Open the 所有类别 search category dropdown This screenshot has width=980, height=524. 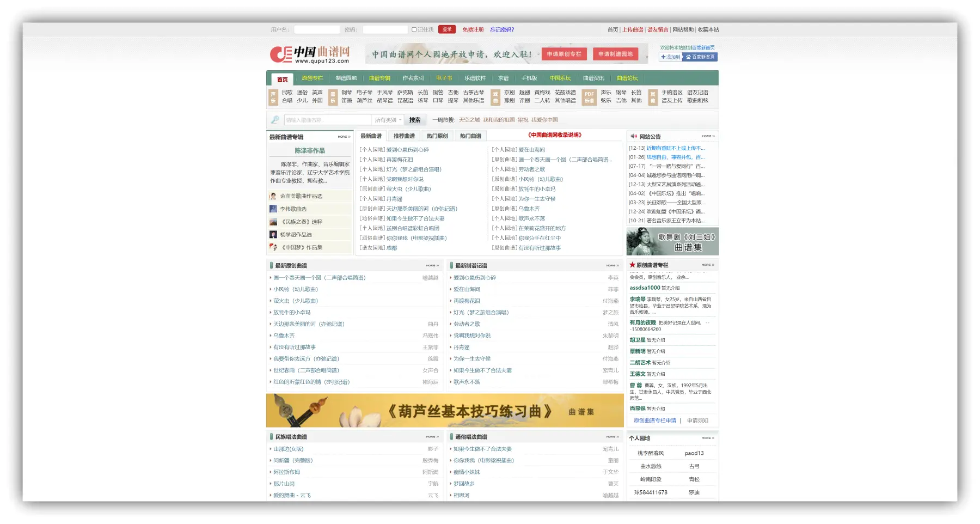tap(388, 120)
